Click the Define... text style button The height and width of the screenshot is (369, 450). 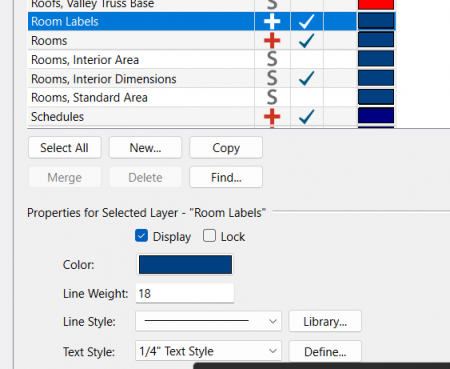325,351
